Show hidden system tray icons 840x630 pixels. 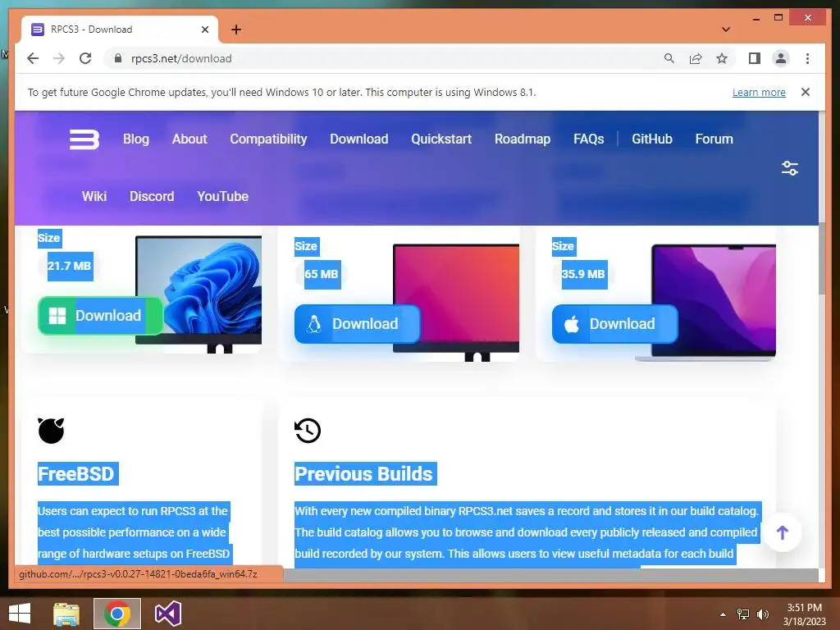pyautogui.click(x=723, y=614)
